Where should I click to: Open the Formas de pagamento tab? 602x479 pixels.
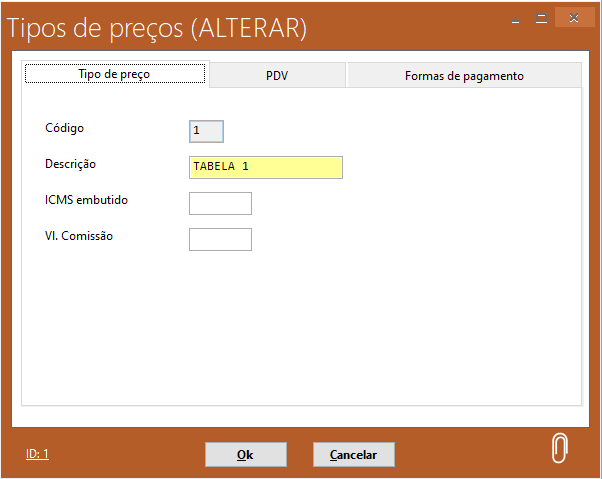(x=464, y=76)
